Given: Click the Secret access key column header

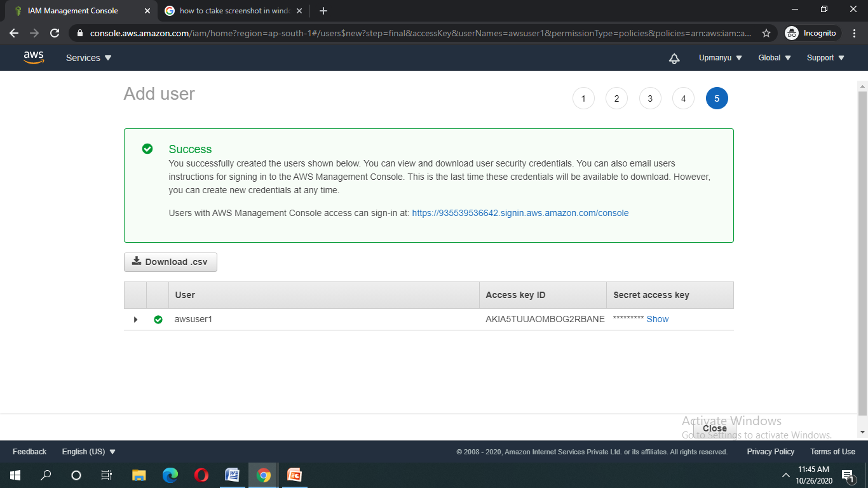Looking at the screenshot, I should pos(670,295).
